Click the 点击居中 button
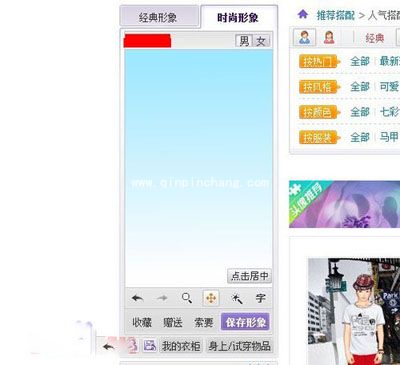 pos(250,276)
